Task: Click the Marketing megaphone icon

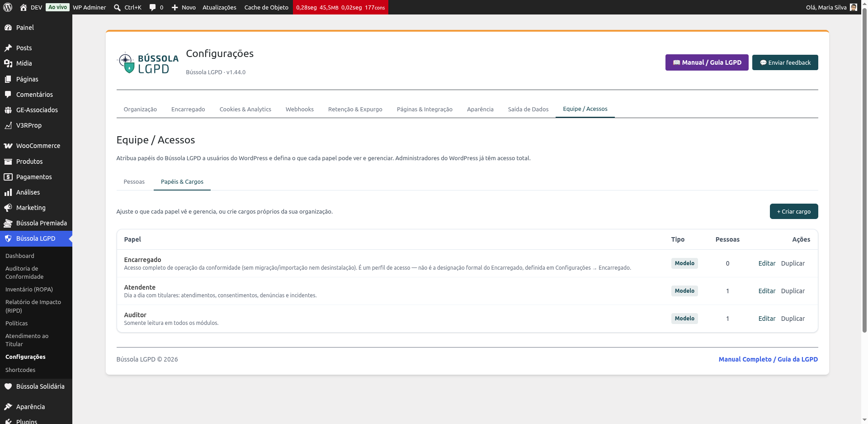Action: click(8, 208)
